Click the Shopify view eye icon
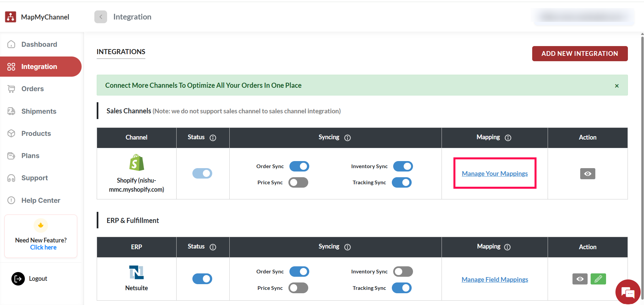The height and width of the screenshot is (305, 644). click(x=587, y=174)
